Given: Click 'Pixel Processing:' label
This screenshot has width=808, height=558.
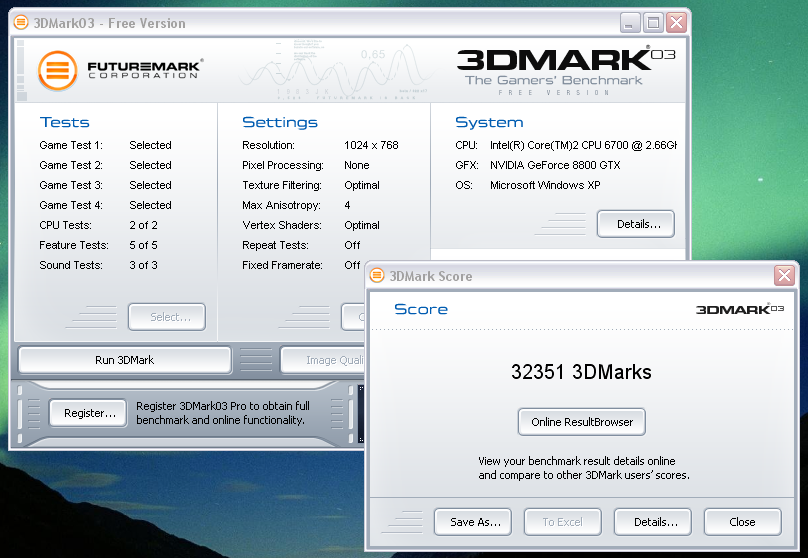Looking at the screenshot, I should (x=283, y=165).
